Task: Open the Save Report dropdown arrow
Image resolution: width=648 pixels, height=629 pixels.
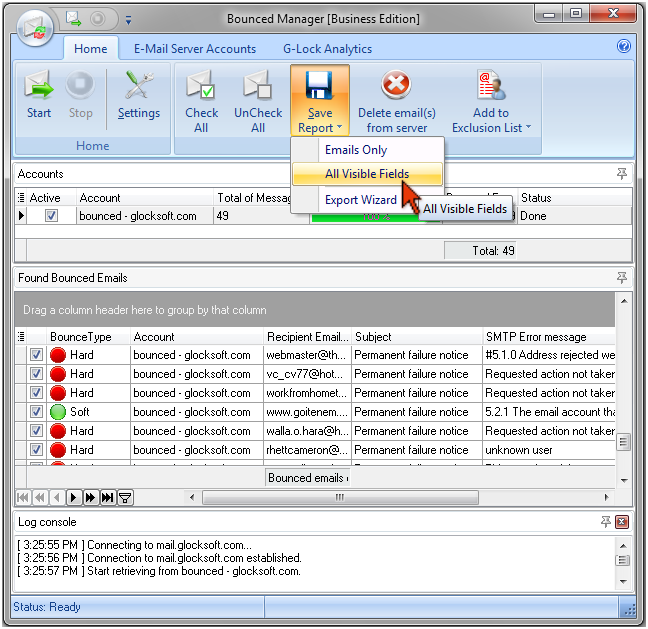Action: tap(339, 127)
